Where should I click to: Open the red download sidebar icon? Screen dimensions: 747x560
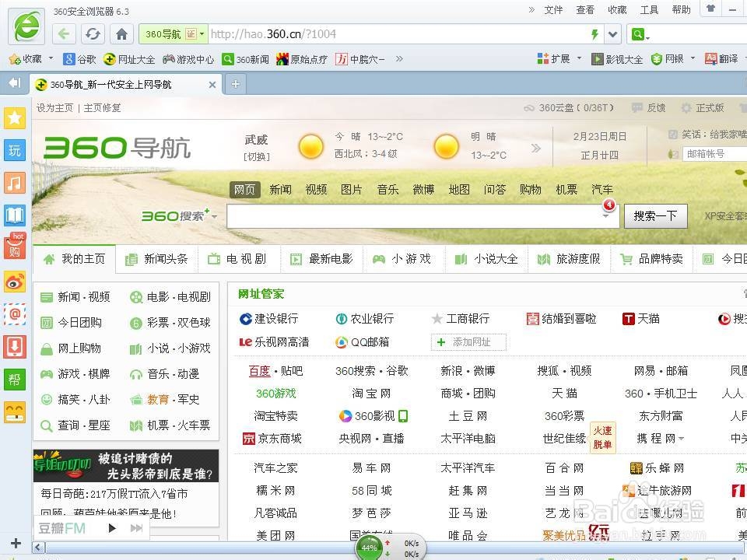pos(15,347)
